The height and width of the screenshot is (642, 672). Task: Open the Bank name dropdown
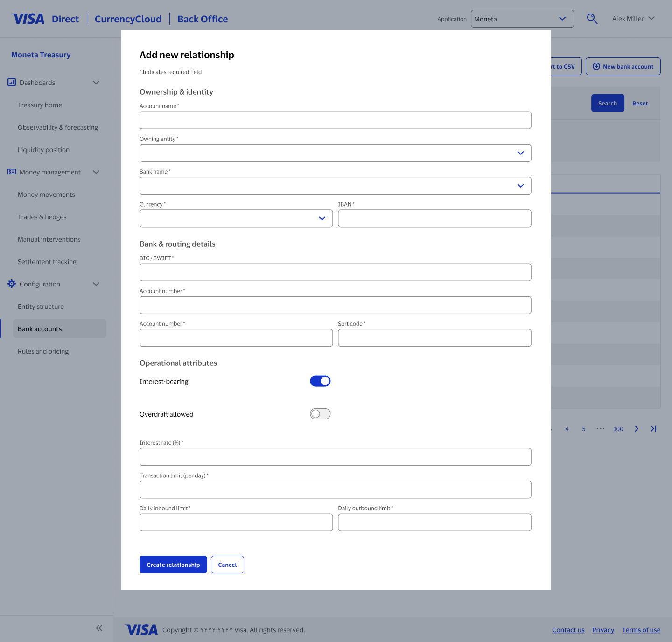tap(335, 186)
